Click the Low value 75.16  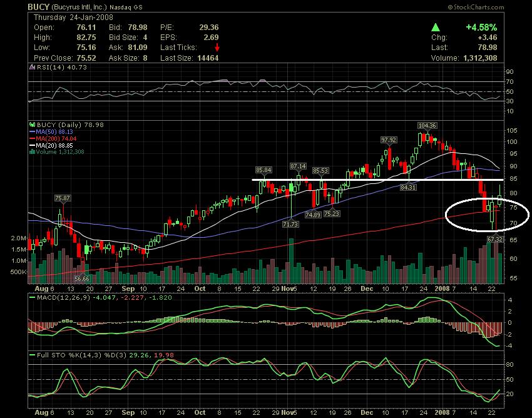[86, 48]
